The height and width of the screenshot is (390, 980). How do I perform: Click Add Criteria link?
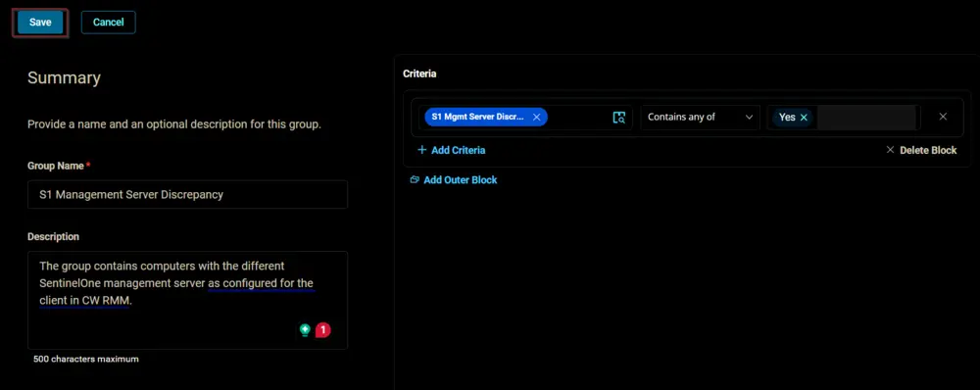(x=451, y=150)
